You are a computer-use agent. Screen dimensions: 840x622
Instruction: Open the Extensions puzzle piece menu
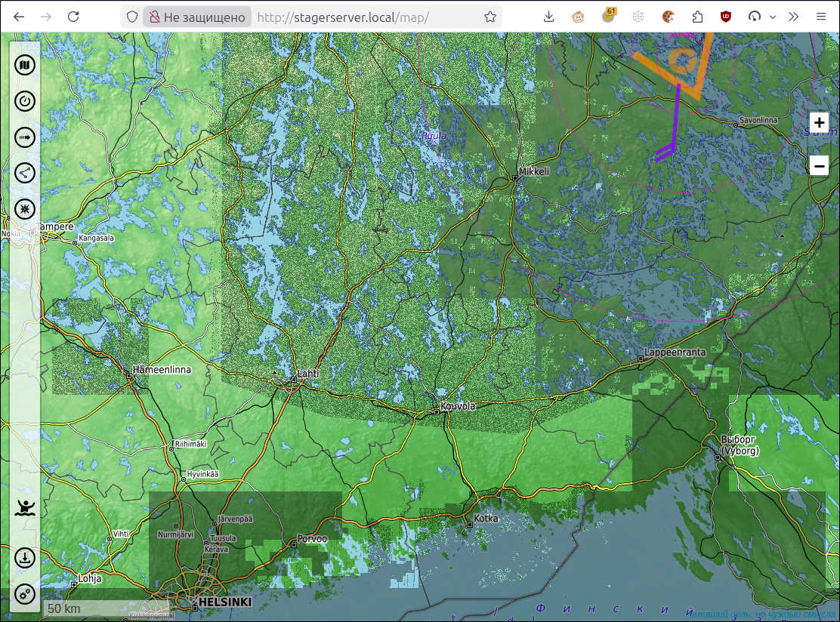coord(696,17)
